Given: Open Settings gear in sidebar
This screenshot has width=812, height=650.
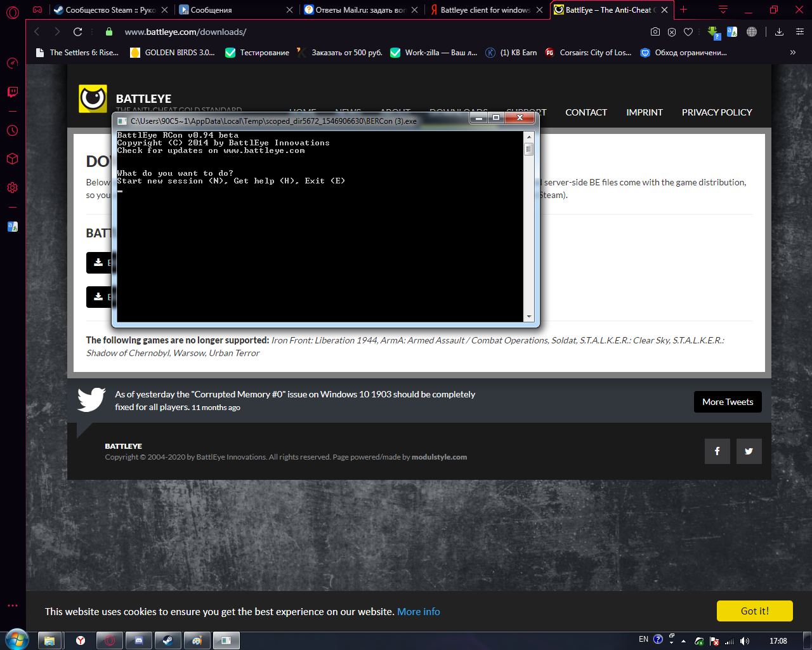Looking at the screenshot, I should pos(13,188).
